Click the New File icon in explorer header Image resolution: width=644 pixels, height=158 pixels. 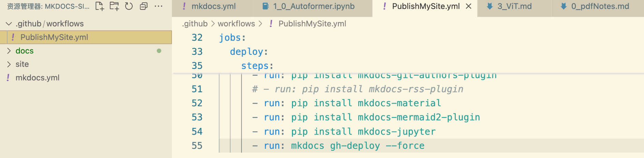[100, 6]
